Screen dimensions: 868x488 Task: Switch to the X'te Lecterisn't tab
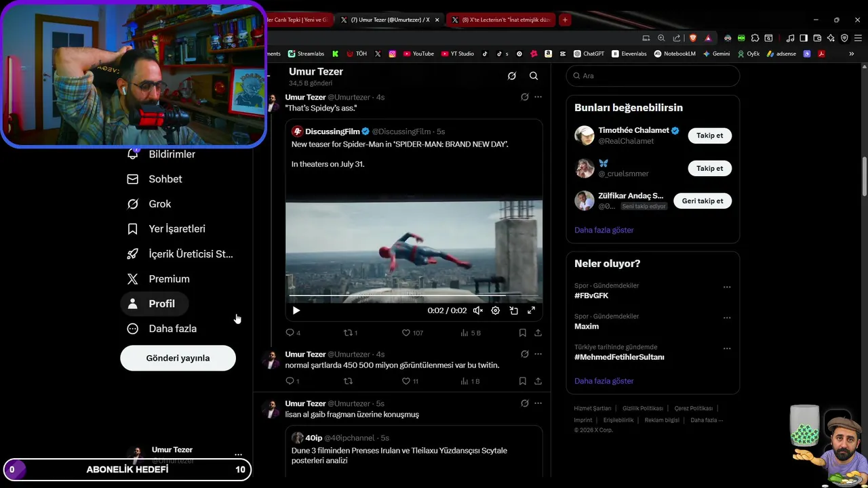[501, 20]
